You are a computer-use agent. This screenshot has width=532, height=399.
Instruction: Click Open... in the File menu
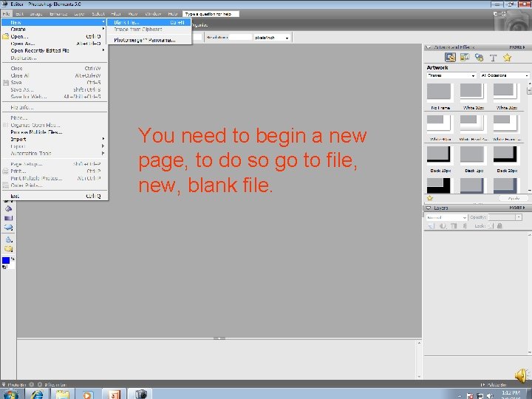[x=54, y=37]
